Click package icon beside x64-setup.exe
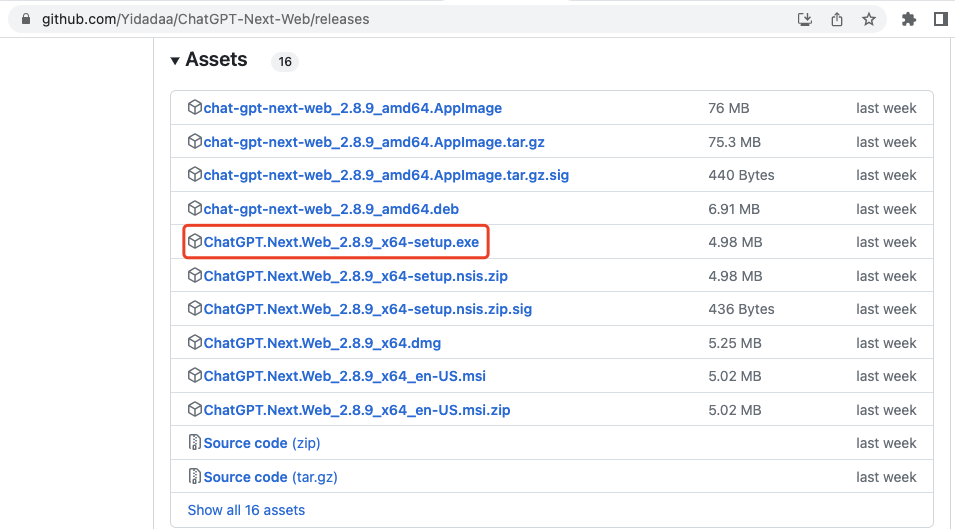Screen dimensions: 955x529 click(x=194, y=241)
